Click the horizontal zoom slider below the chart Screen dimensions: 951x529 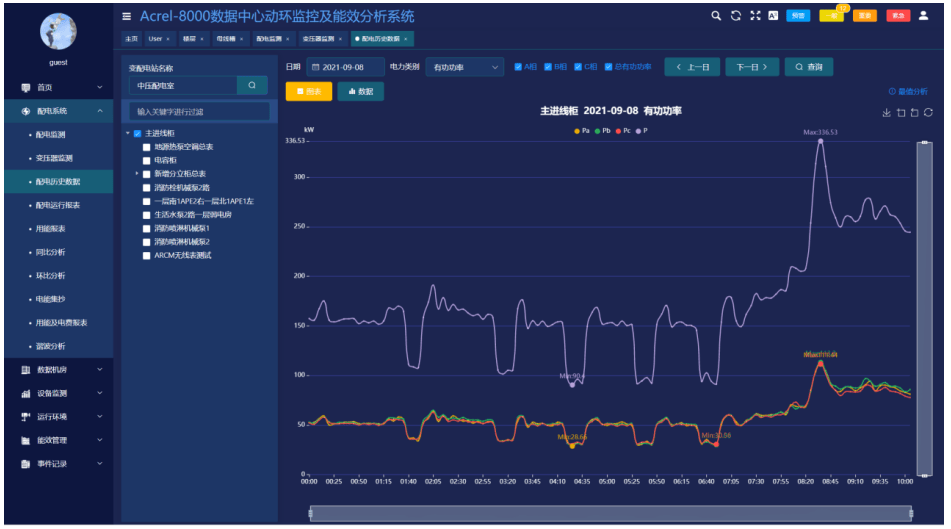click(610, 513)
